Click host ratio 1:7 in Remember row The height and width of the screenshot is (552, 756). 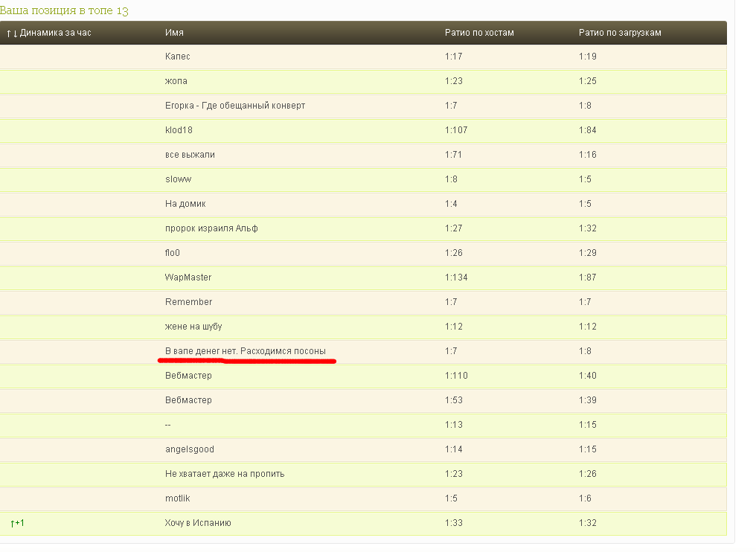451,302
